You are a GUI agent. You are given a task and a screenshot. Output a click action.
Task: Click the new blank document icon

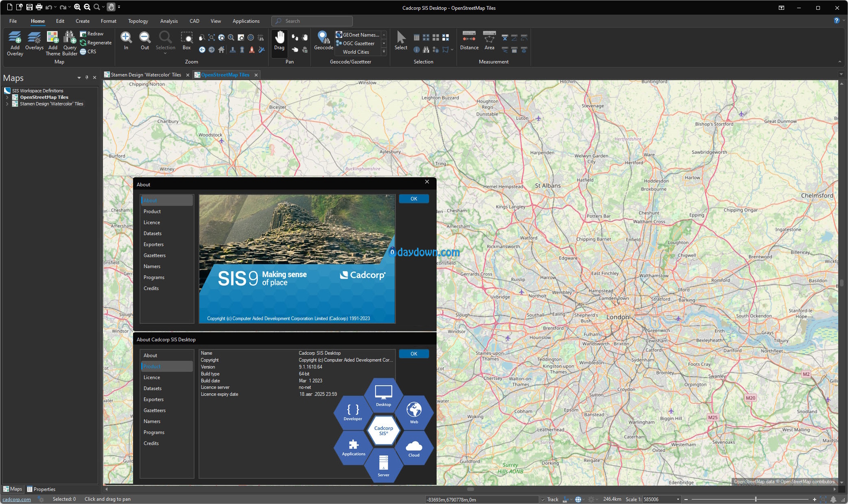(10, 7)
